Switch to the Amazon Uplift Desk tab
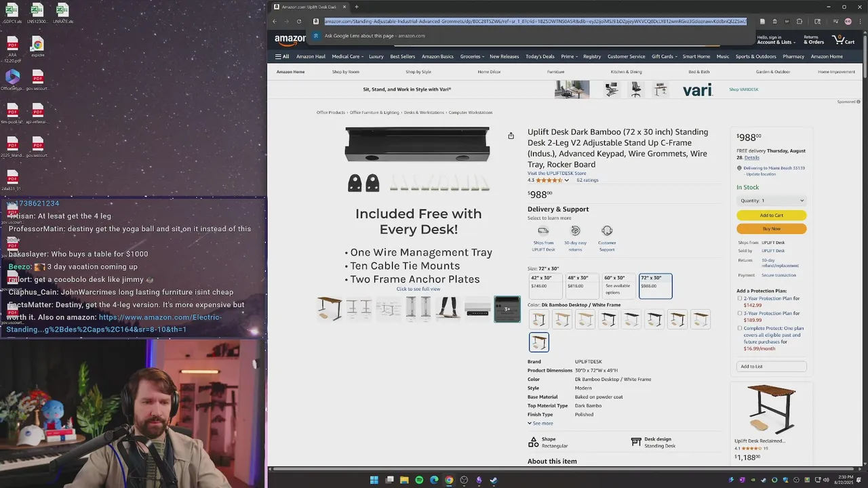This screenshot has height=488, width=868. [x=309, y=7]
